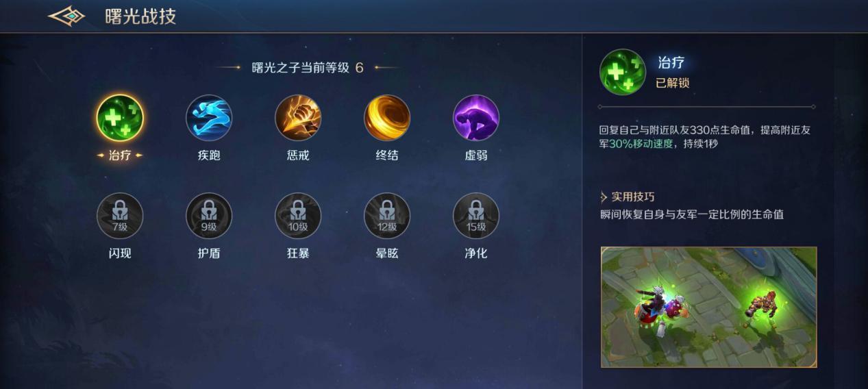Click the 疾跑 label text
The width and height of the screenshot is (868, 389).
[209, 155]
